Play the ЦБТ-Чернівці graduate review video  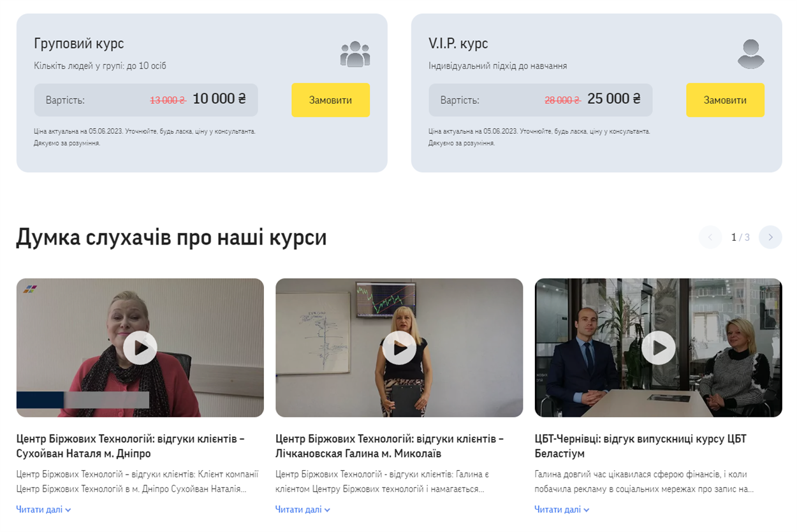point(659,348)
